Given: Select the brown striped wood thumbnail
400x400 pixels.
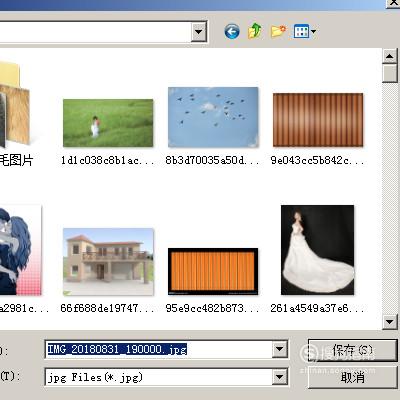Looking at the screenshot, I should pos(318,120).
